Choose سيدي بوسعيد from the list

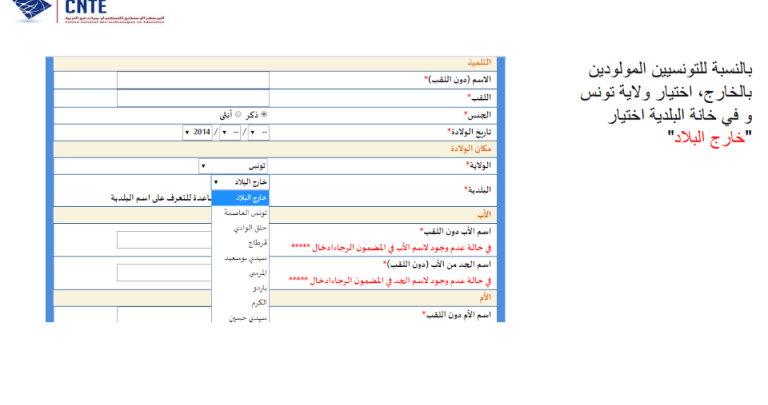pos(241,258)
